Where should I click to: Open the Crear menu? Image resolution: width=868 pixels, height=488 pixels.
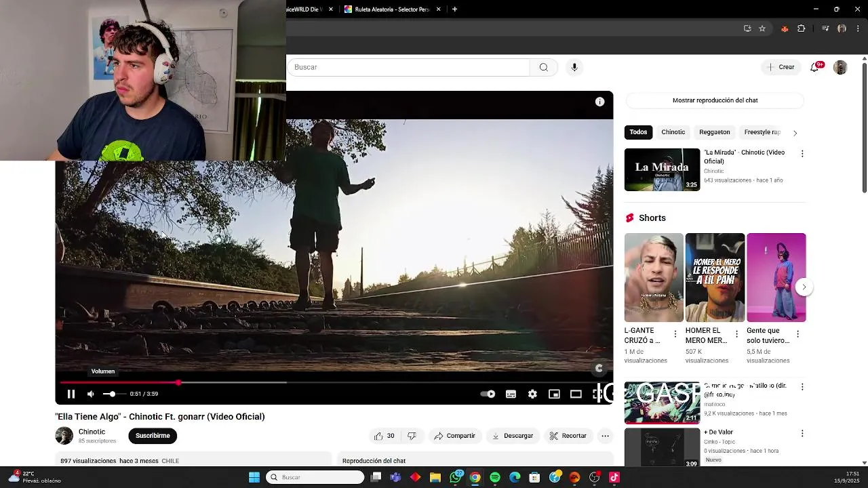(x=781, y=67)
